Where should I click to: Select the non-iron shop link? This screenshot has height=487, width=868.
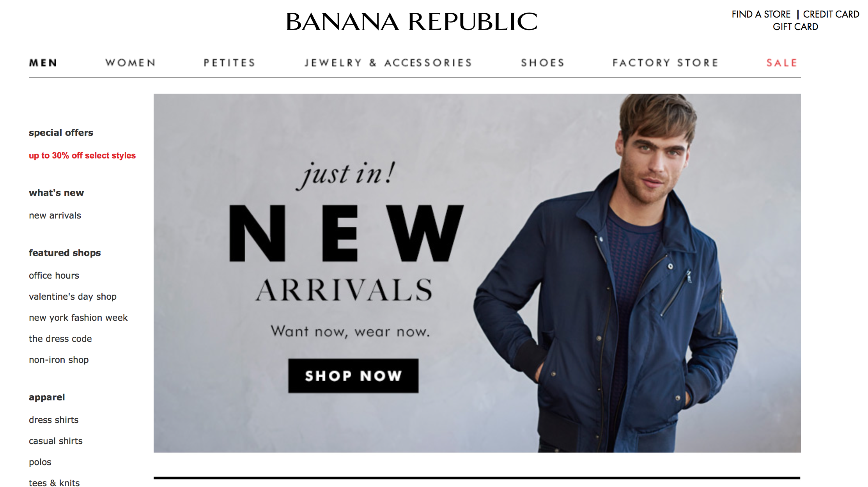(x=58, y=360)
